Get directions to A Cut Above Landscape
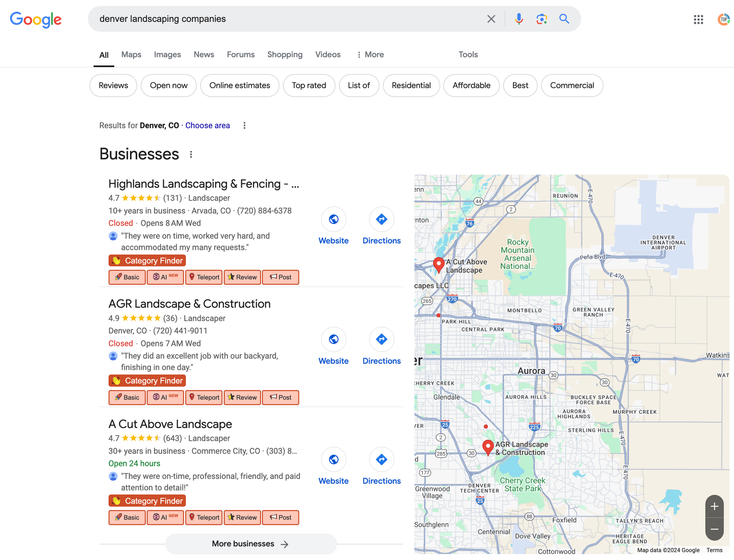 click(382, 459)
